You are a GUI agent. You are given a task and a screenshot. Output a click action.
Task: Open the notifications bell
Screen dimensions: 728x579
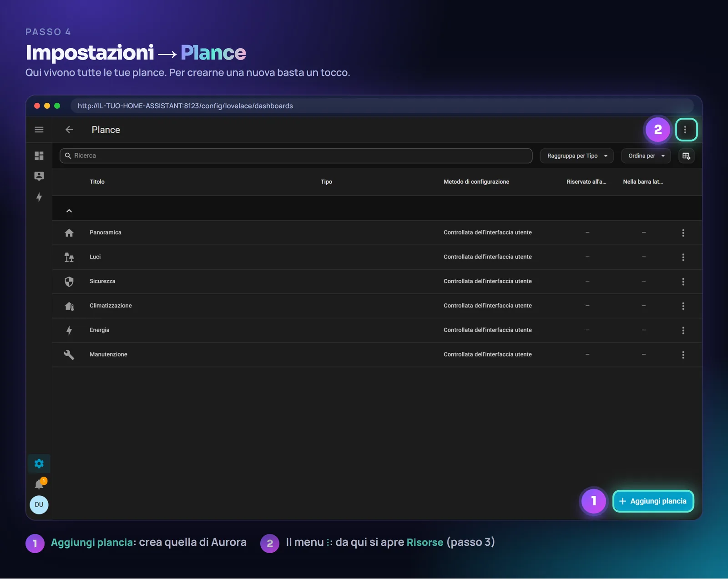click(40, 484)
